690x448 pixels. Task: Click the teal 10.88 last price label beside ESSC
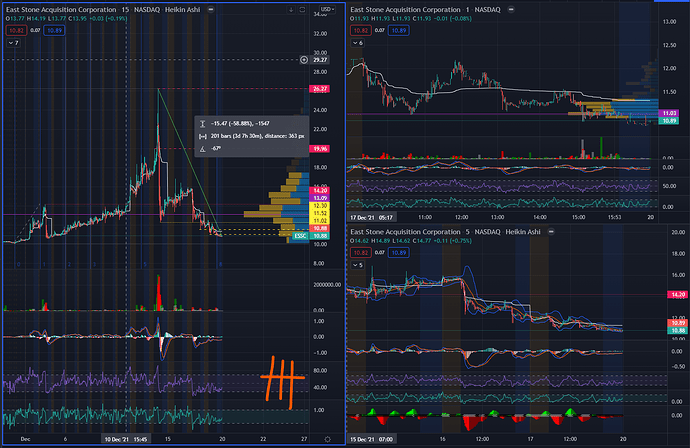[x=320, y=236]
